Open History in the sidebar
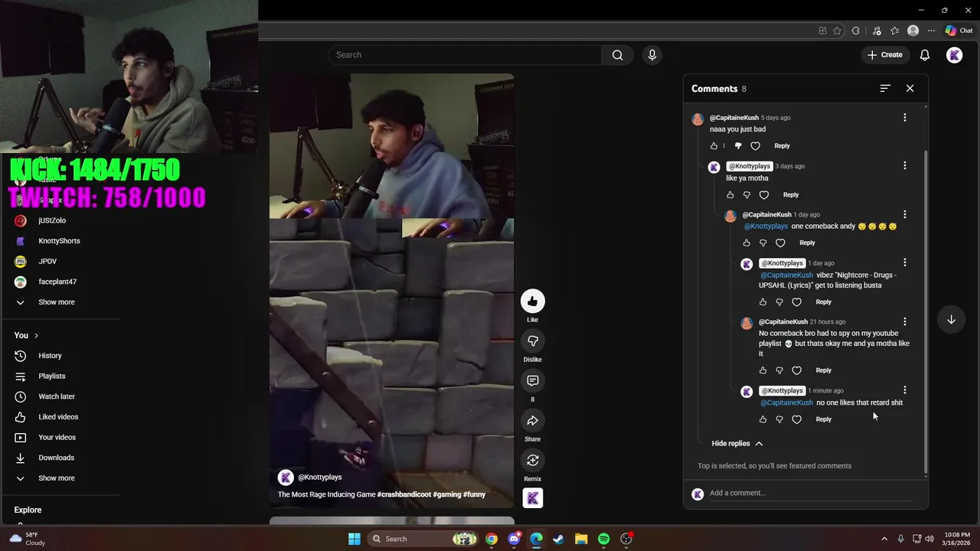Image resolution: width=980 pixels, height=551 pixels. click(50, 356)
